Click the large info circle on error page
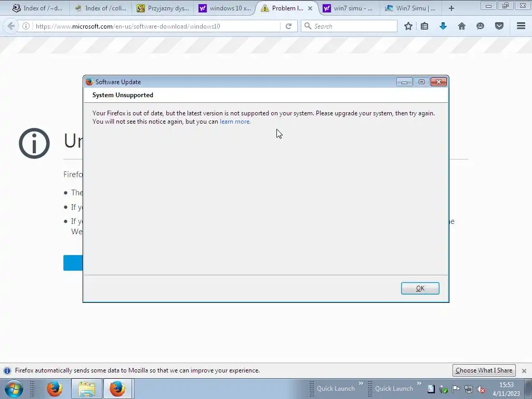The image size is (532, 399). click(x=34, y=143)
